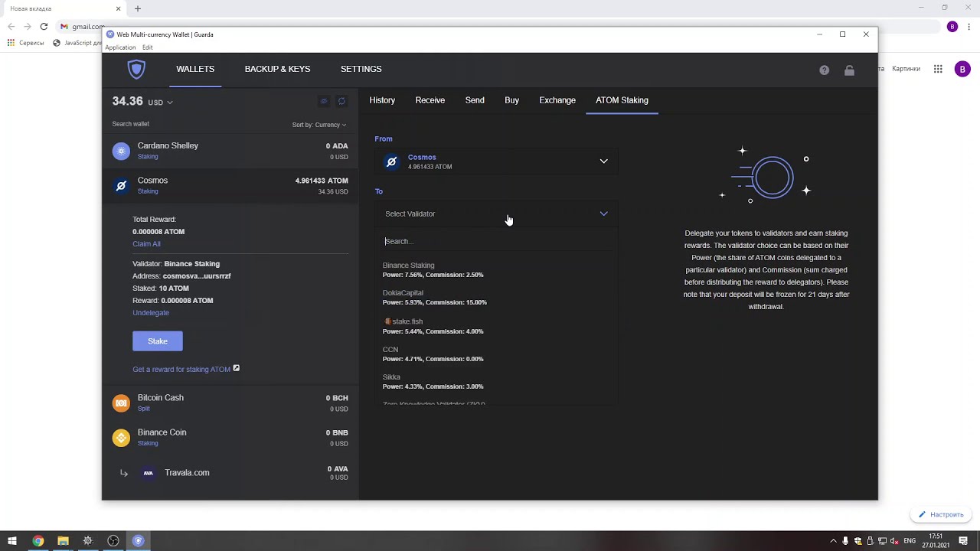The image size is (980, 551).
Task: Open Sort by Currency dropdown
Action: point(319,125)
